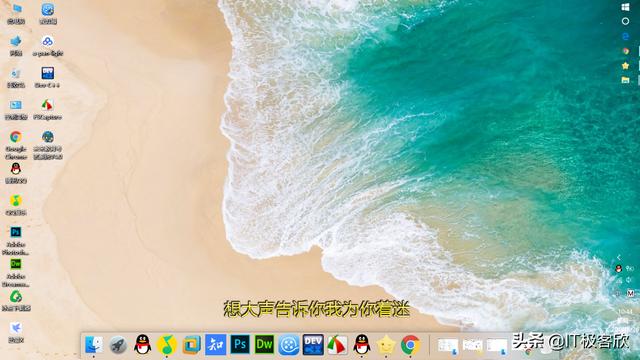Open the star icon on the vertical taskbar

[x=625, y=65]
